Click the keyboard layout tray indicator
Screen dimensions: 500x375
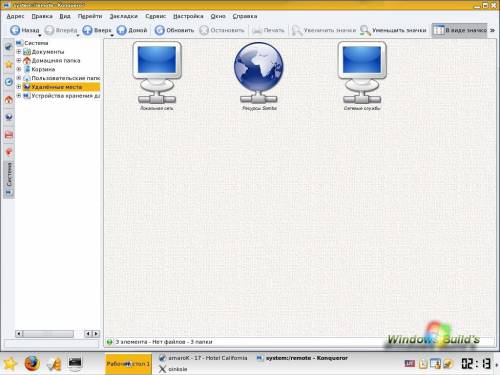coord(409,364)
